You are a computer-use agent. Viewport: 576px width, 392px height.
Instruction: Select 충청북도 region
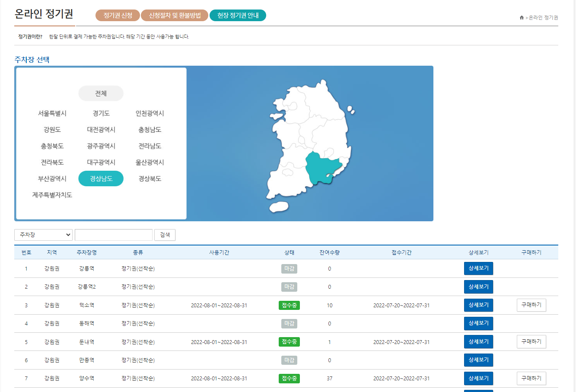point(52,146)
